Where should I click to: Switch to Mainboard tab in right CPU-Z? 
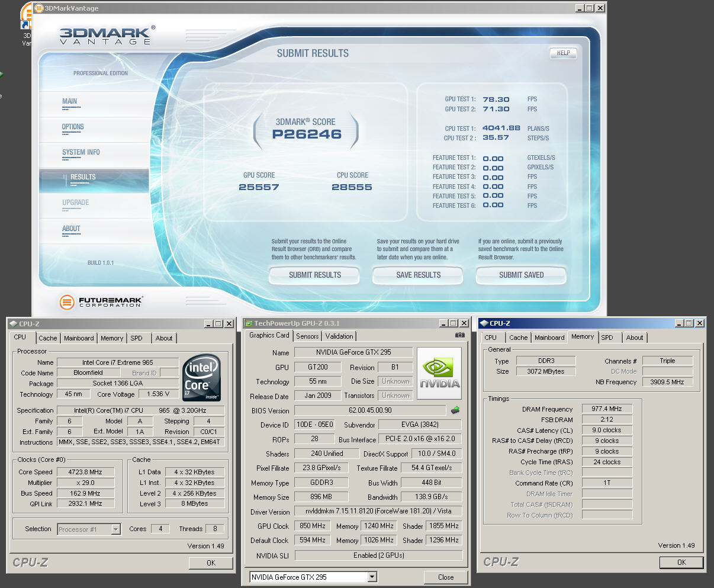tap(549, 338)
